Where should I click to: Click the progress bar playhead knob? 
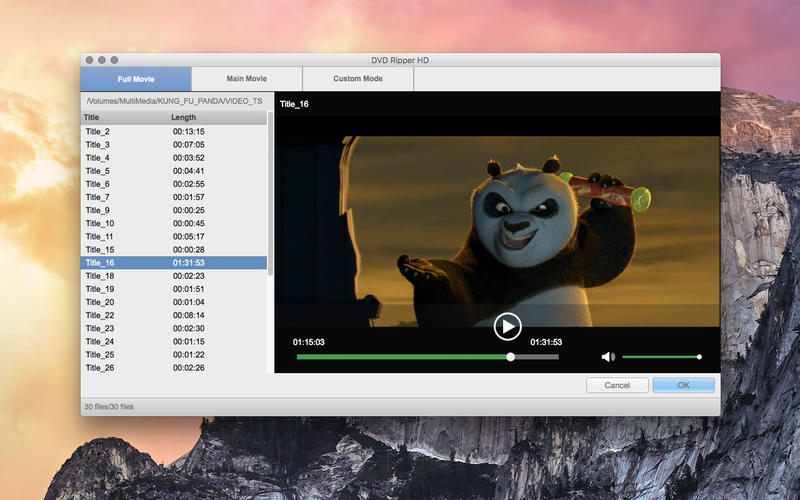pyautogui.click(x=511, y=356)
